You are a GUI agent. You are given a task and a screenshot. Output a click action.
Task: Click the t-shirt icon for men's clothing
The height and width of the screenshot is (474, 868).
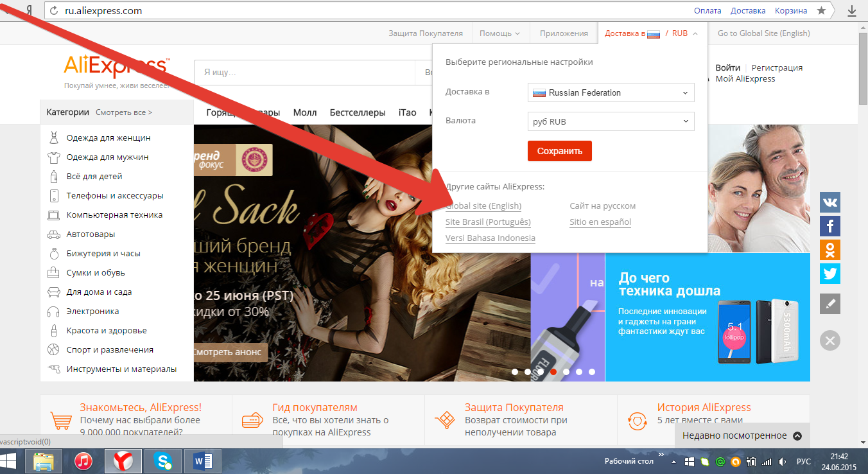[54, 157]
